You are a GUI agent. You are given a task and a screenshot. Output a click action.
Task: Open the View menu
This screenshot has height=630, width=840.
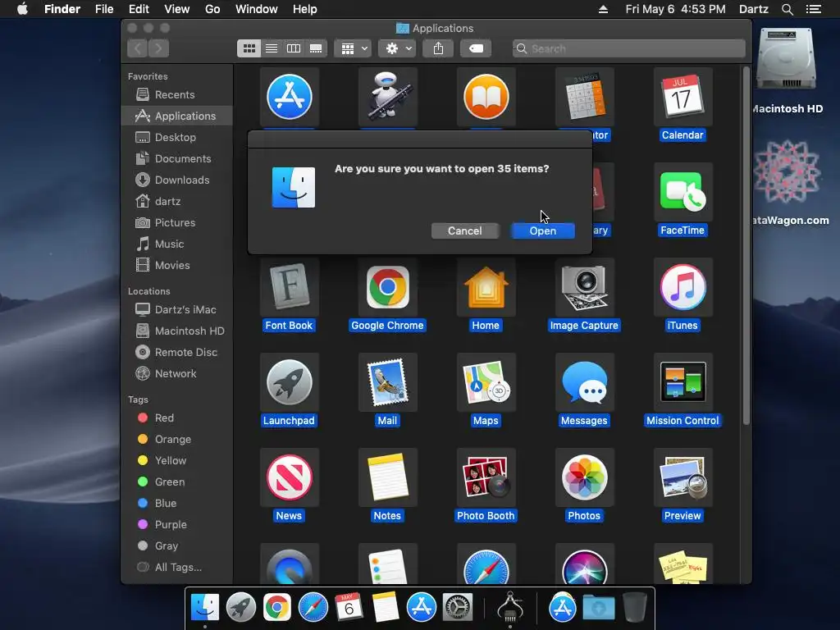pyautogui.click(x=177, y=9)
